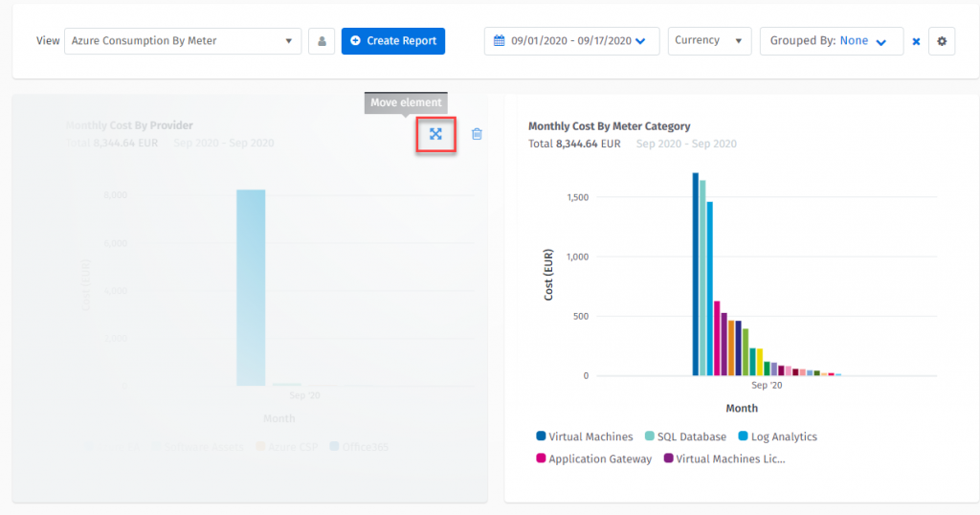Image resolution: width=980 pixels, height=515 pixels.
Task: Click the Create Report button
Action: point(393,41)
